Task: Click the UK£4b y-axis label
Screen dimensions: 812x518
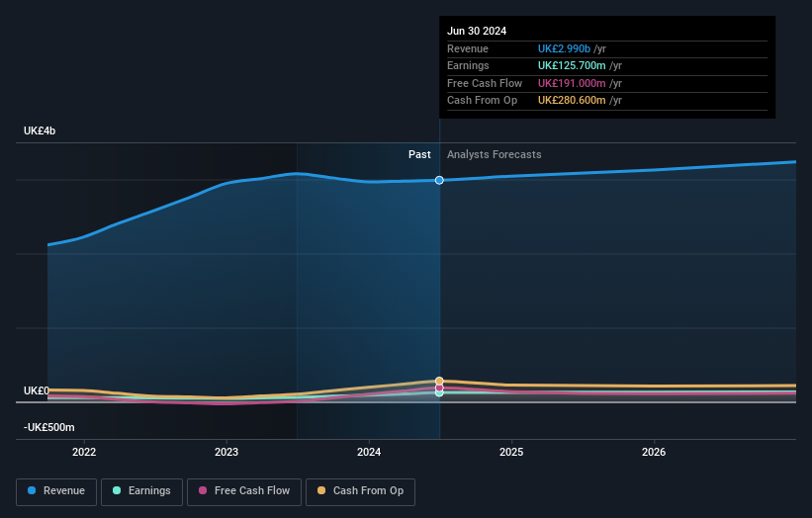Action: tap(40, 130)
